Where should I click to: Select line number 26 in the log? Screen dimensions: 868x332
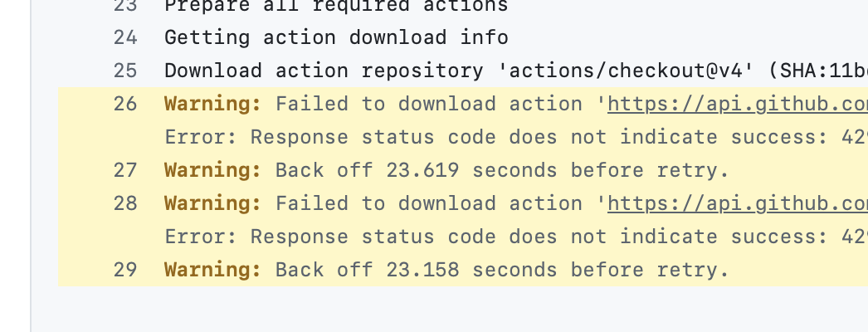click(x=125, y=104)
